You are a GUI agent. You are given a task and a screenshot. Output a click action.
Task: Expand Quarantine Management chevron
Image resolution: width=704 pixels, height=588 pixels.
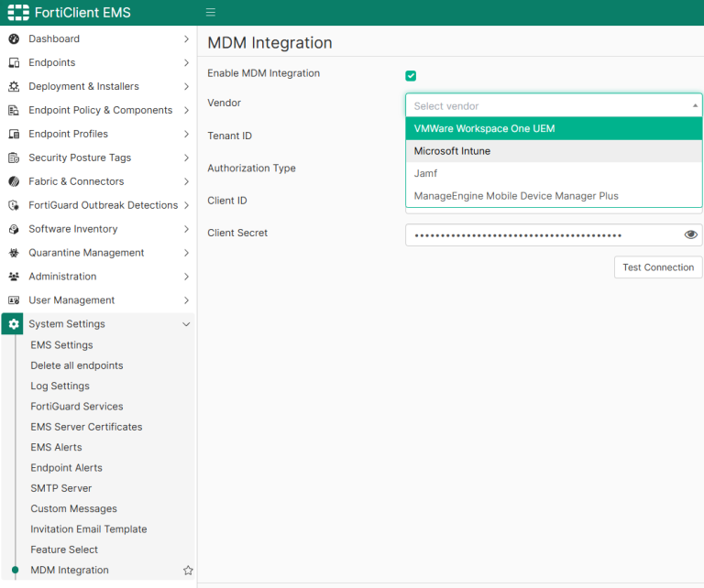[x=186, y=253]
